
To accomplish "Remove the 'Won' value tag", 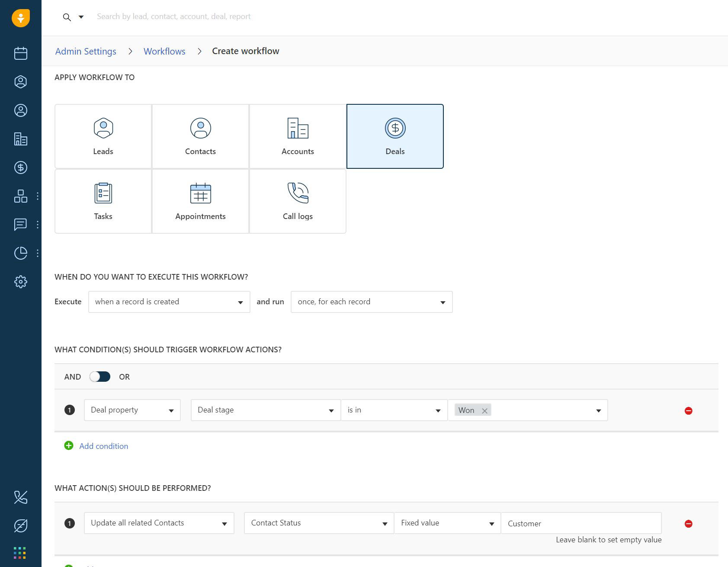I will (x=485, y=410).
